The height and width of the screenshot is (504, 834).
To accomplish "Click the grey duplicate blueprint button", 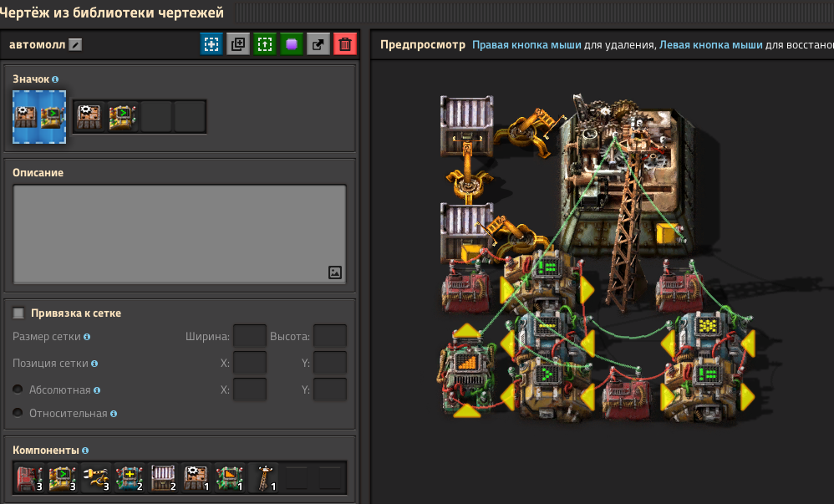I will click(x=238, y=44).
